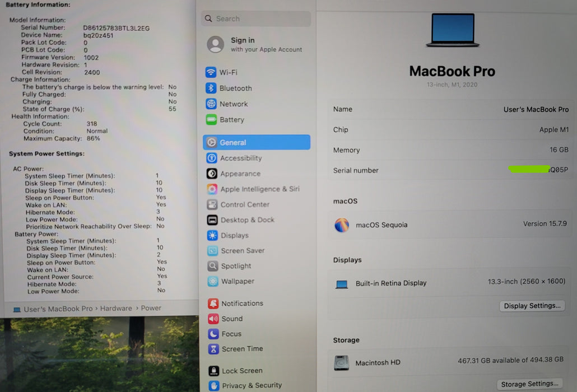This screenshot has width=577, height=392.
Task: Click the Spotlight magnifier icon
Action: (x=213, y=266)
